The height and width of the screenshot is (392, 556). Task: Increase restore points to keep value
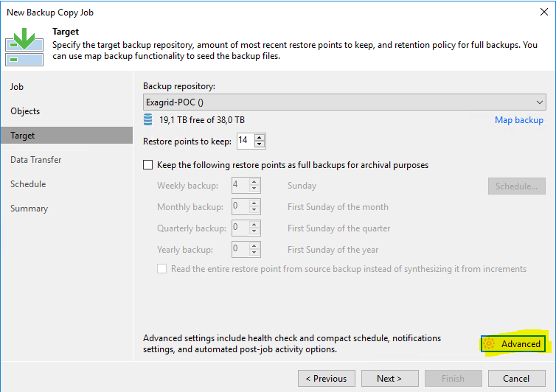click(x=260, y=137)
